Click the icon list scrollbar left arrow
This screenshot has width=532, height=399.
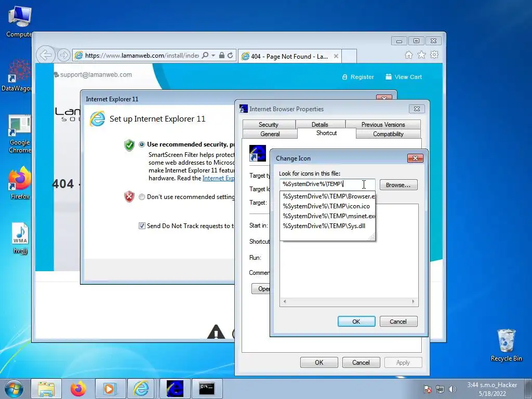click(284, 301)
